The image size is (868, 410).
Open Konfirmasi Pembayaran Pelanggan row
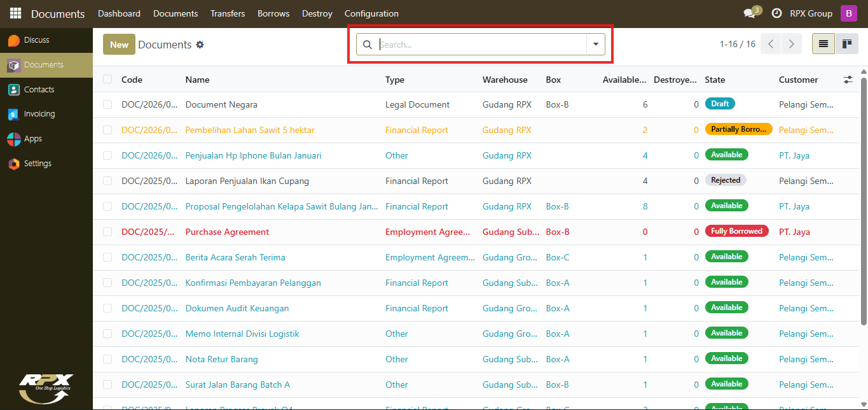click(476, 283)
